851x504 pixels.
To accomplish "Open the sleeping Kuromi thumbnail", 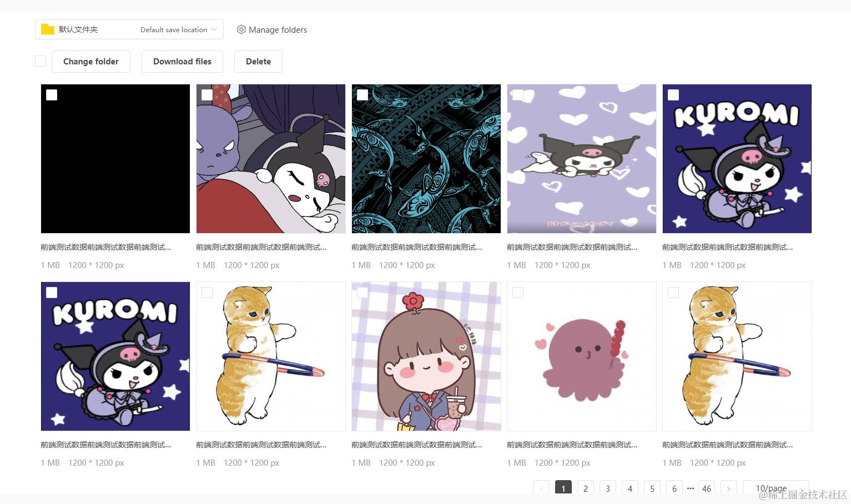I will (271, 159).
